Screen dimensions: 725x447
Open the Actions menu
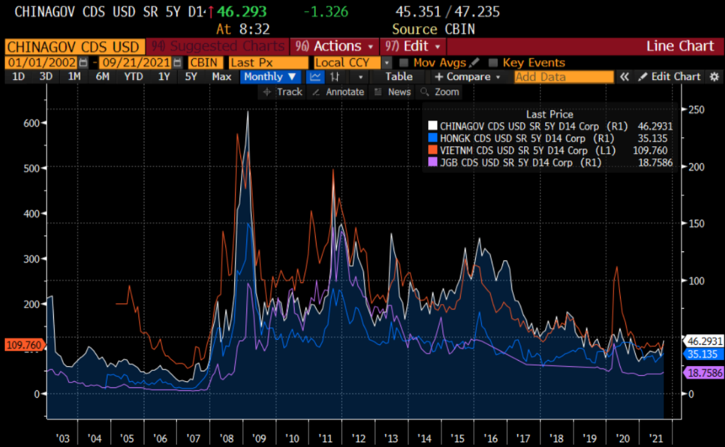click(x=334, y=46)
